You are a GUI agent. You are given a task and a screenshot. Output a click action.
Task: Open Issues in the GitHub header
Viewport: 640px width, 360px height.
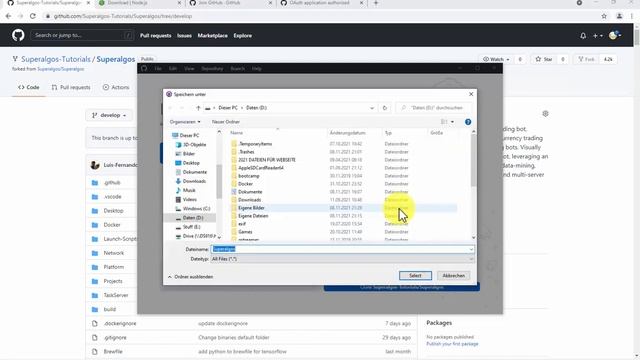click(184, 36)
